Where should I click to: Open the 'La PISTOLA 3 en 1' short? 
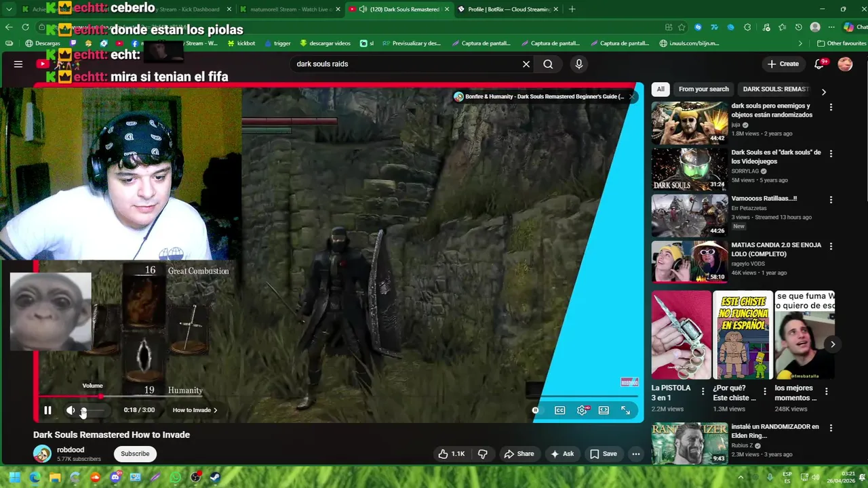tap(682, 335)
